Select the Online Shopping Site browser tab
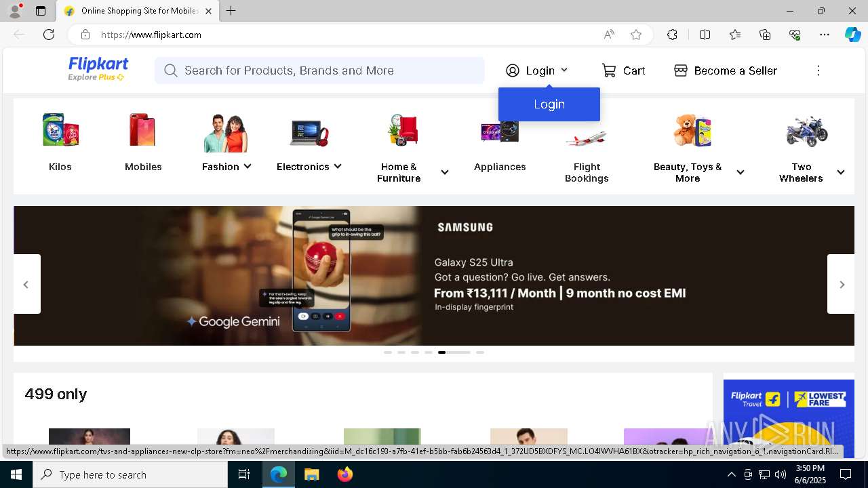 [138, 11]
